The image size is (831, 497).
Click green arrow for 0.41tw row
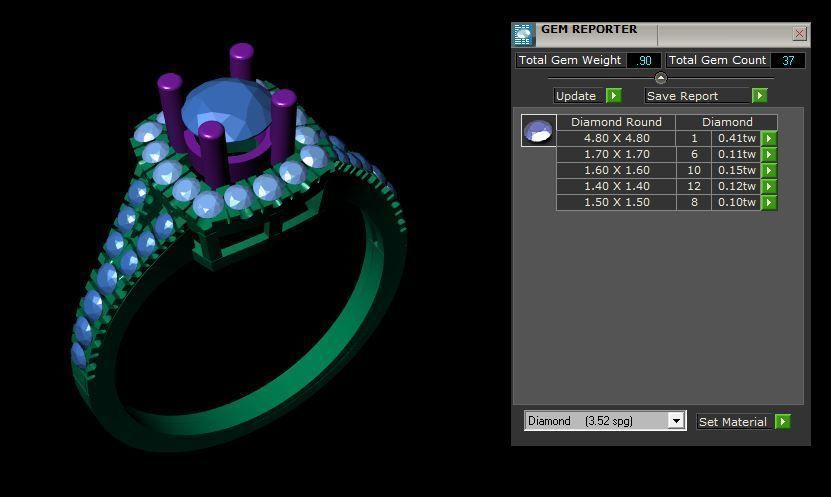coord(769,138)
